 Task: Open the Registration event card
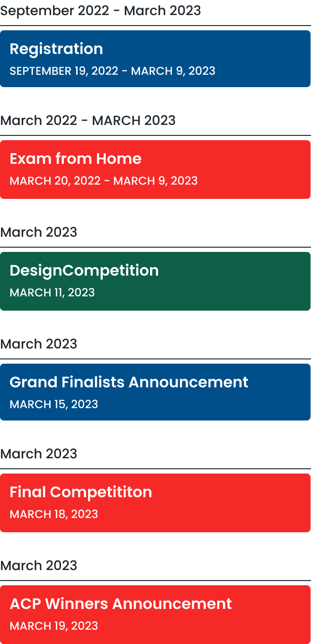(x=155, y=59)
